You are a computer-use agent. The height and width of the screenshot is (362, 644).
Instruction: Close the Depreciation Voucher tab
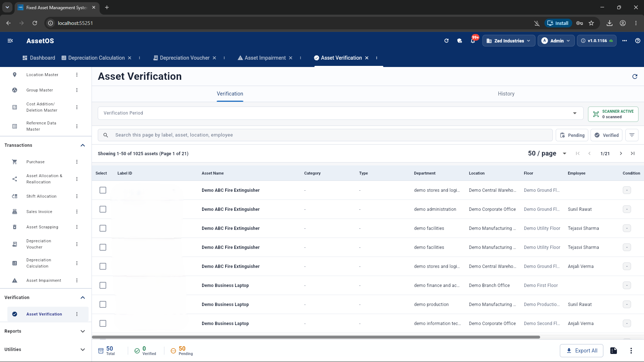click(215, 58)
